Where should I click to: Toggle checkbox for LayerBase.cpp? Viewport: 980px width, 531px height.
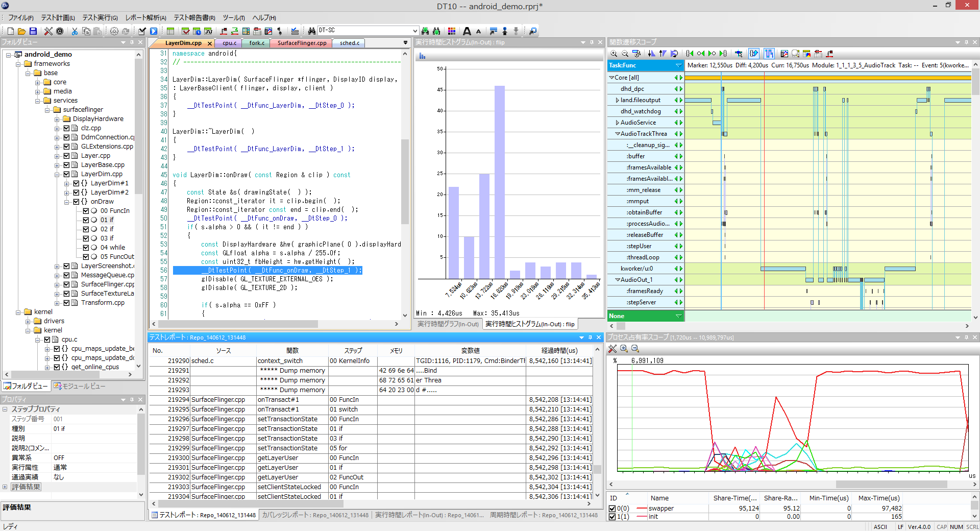pyautogui.click(x=66, y=165)
